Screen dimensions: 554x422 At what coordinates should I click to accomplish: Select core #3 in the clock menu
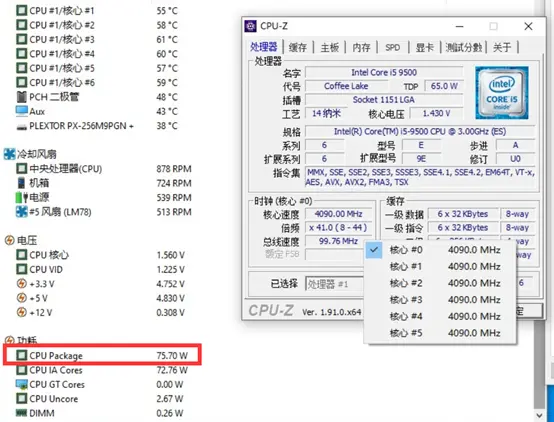coord(440,300)
